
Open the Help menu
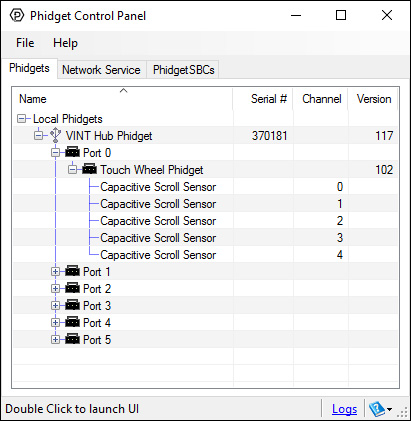[x=65, y=43]
